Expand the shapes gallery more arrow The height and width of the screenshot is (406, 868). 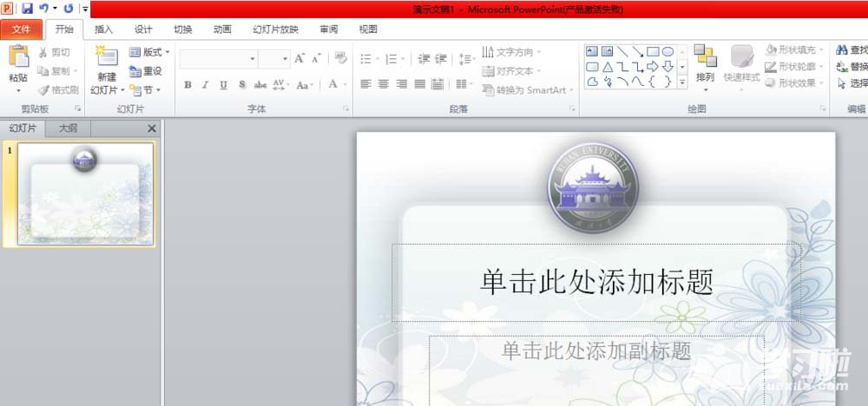(682, 82)
